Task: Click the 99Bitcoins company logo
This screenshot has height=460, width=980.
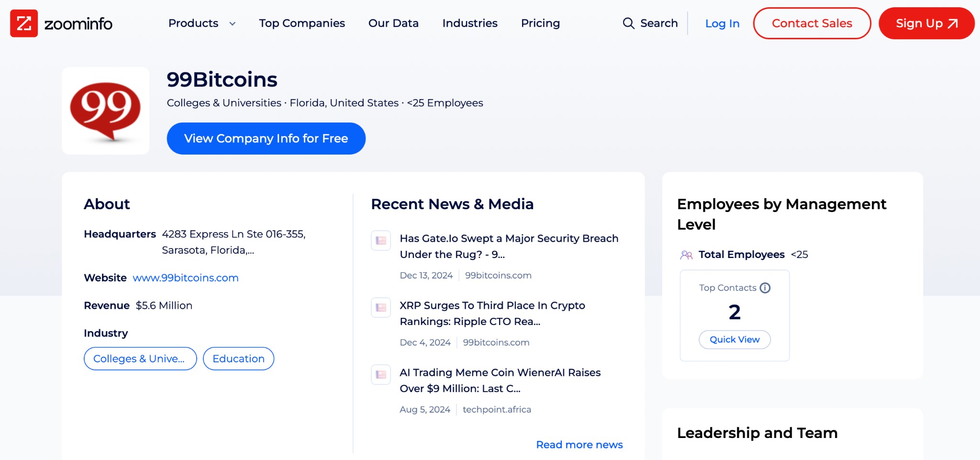Action: tap(105, 111)
